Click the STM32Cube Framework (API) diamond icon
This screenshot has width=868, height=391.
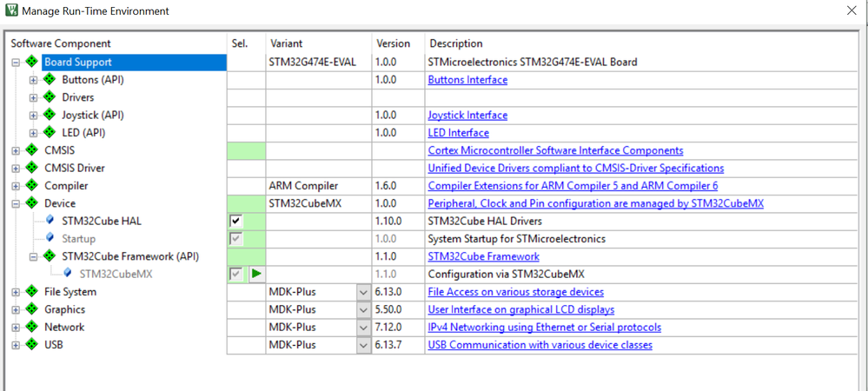[x=50, y=255]
